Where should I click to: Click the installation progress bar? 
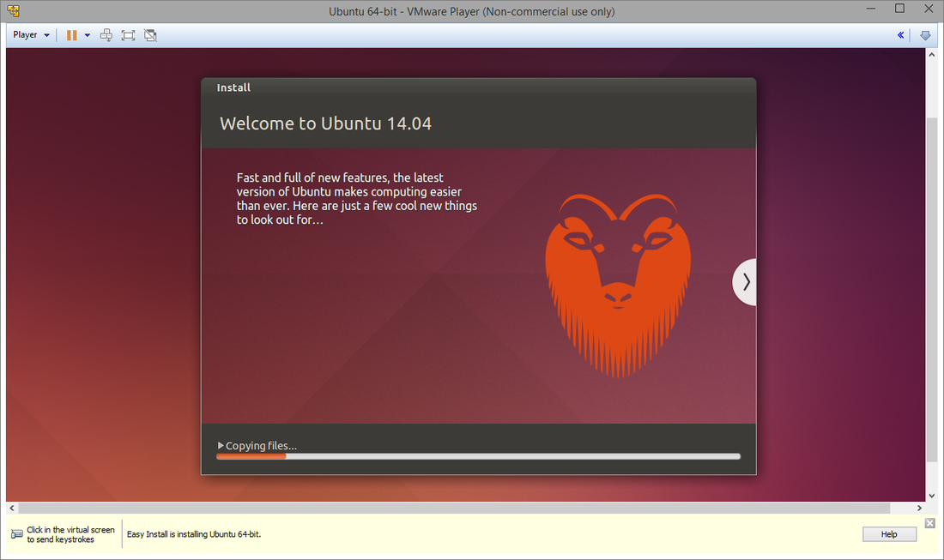[478, 456]
